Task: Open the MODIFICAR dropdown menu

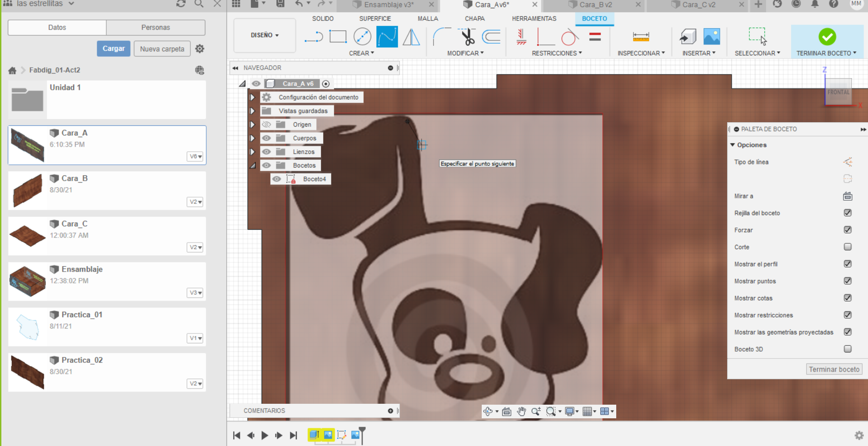Action: (465, 53)
